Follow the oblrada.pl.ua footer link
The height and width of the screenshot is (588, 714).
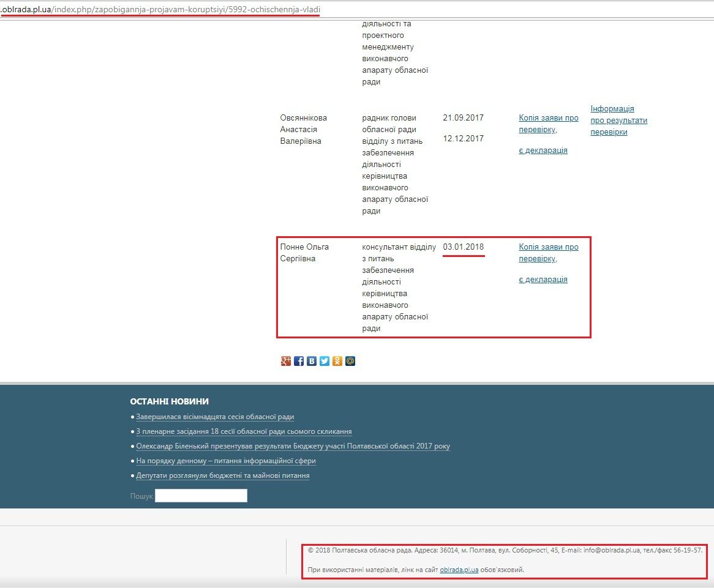click(459, 570)
